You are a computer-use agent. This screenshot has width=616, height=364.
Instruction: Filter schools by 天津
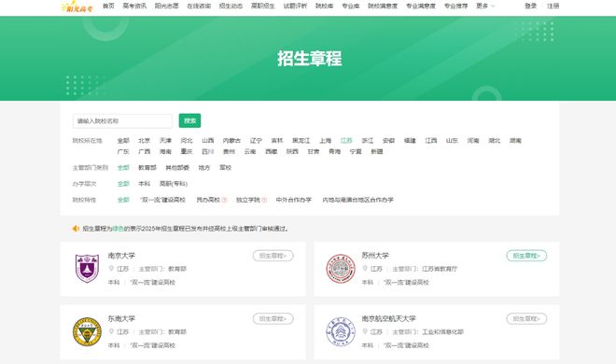[165, 141]
